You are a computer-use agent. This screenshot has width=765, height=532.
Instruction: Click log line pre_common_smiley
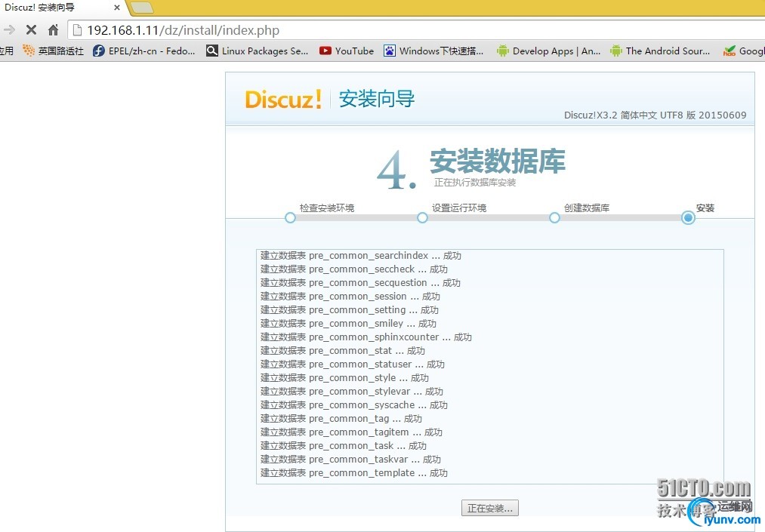point(348,323)
